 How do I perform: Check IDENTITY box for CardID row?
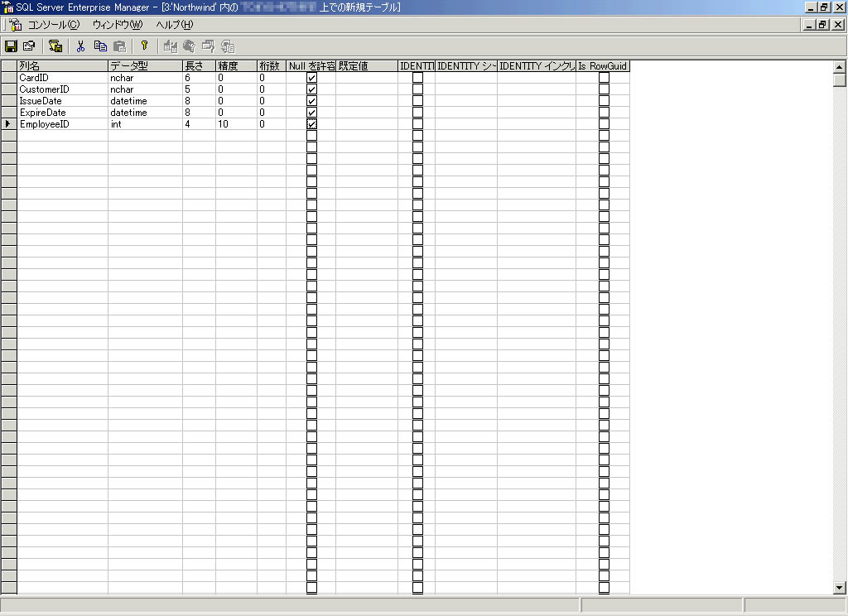[417, 78]
